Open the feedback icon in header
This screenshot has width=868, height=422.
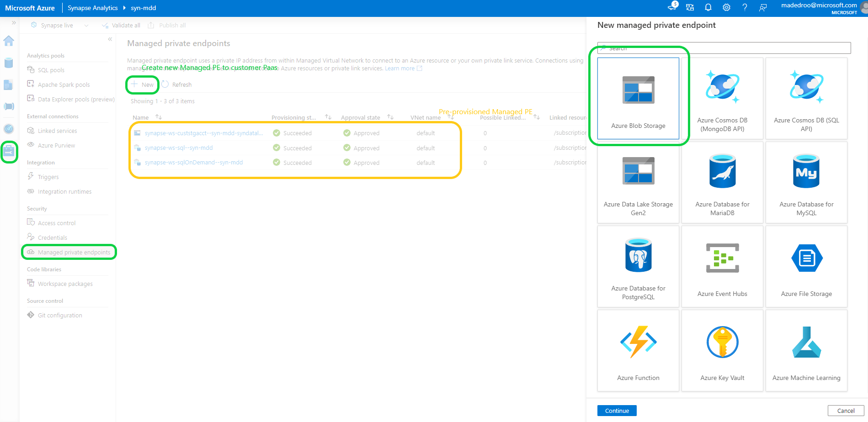[763, 7]
